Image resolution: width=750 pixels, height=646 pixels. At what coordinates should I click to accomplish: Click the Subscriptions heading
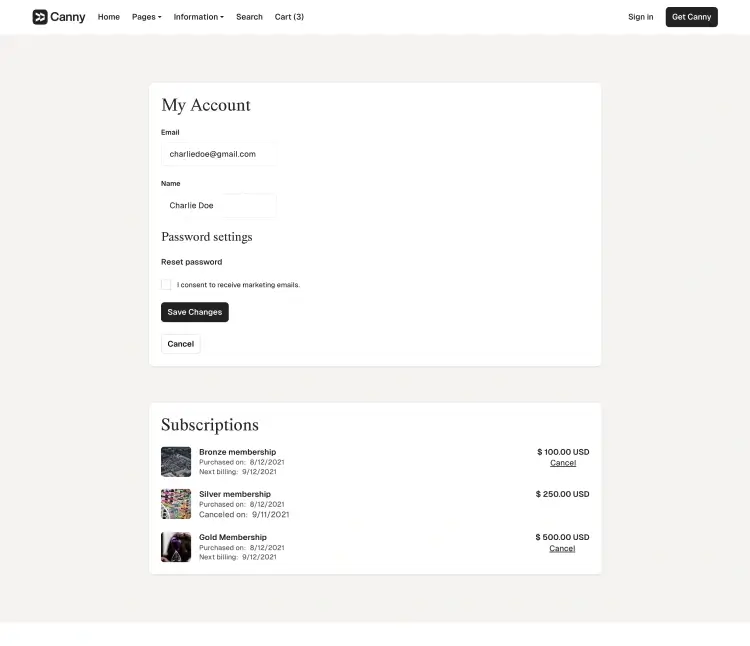click(210, 425)
